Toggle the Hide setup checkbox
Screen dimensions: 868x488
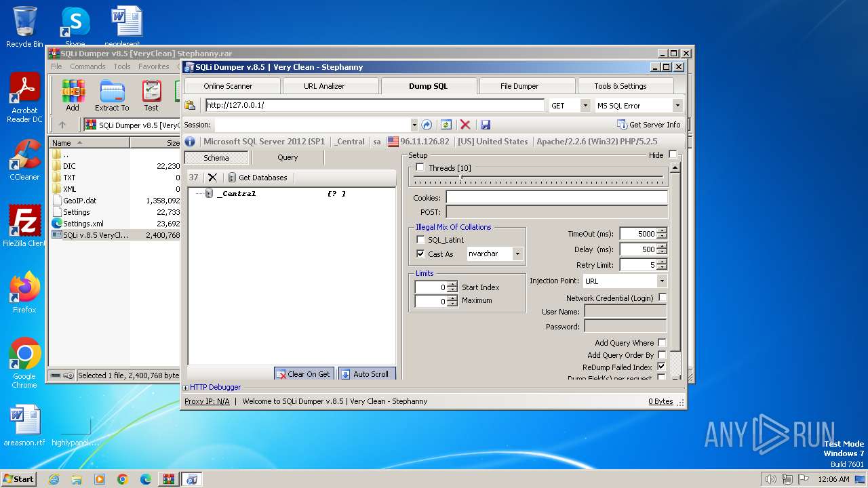coord(672,155)
